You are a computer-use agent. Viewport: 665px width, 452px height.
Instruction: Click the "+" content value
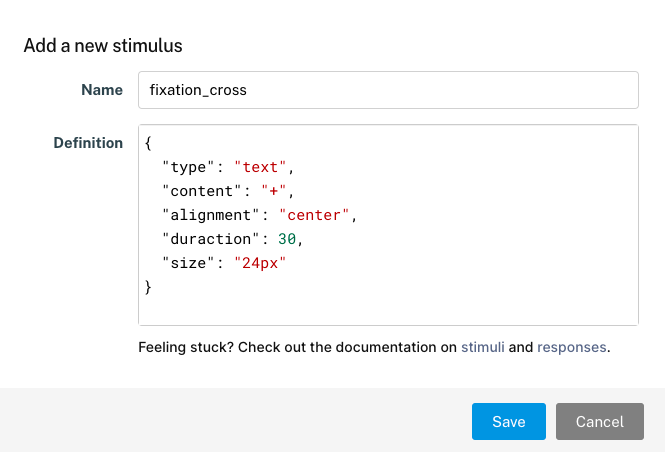click(274, 191)
